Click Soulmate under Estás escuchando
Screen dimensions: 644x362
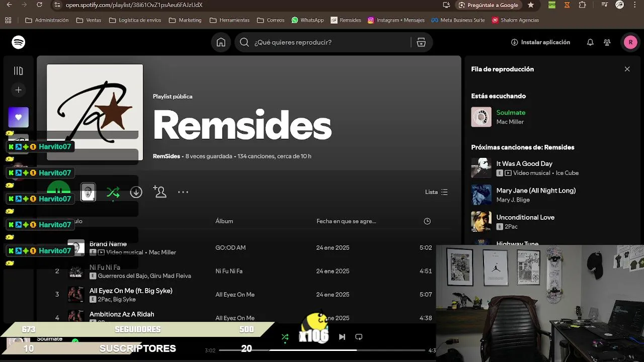(x=511, y=113)
